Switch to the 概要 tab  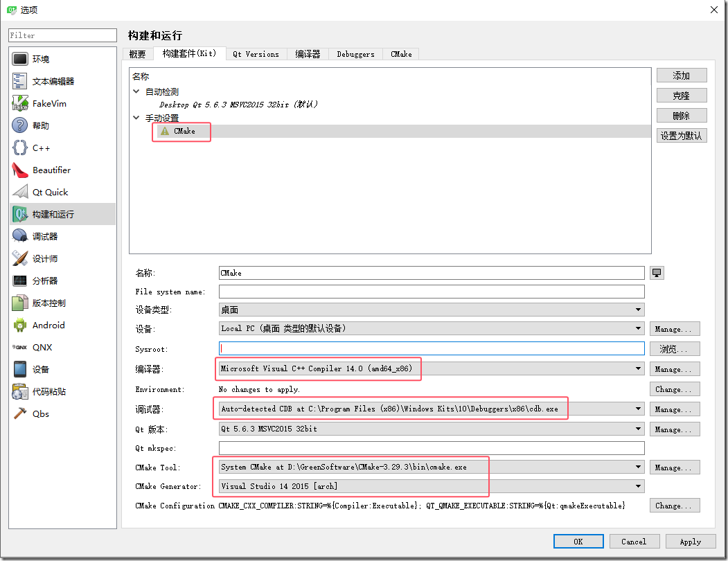point(137,54)
